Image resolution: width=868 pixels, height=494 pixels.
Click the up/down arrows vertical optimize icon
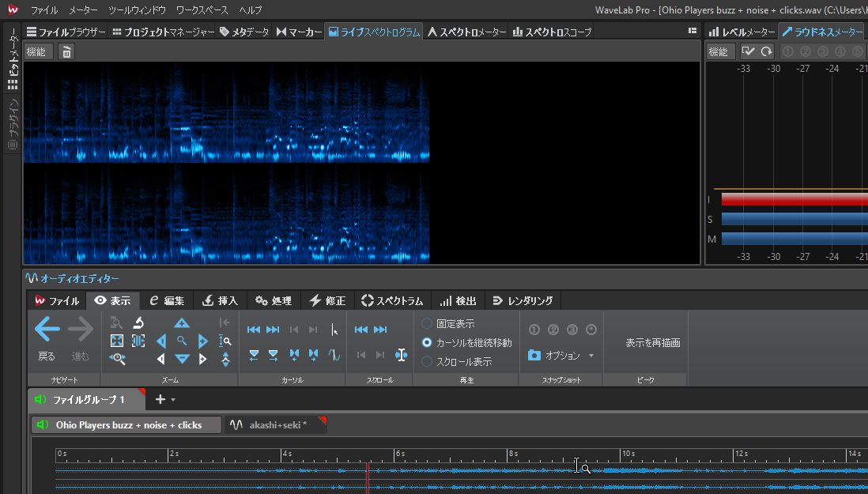(x=225, y=359)
